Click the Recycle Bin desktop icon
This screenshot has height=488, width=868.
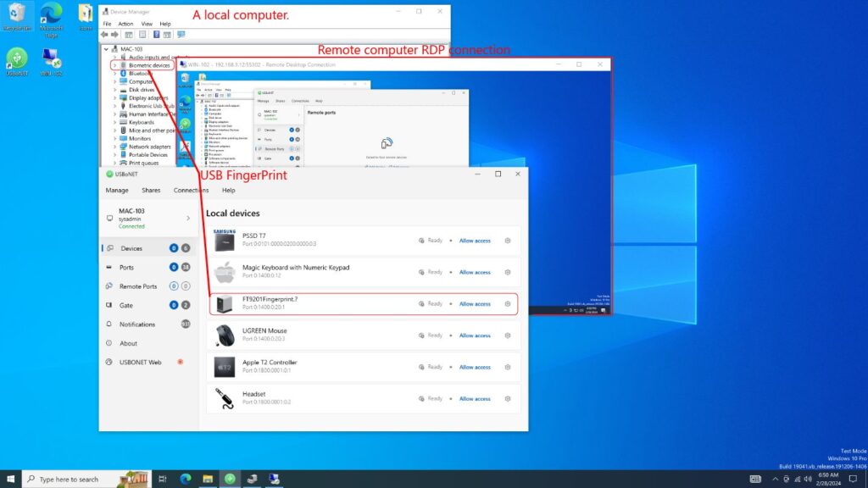point(16,16)
